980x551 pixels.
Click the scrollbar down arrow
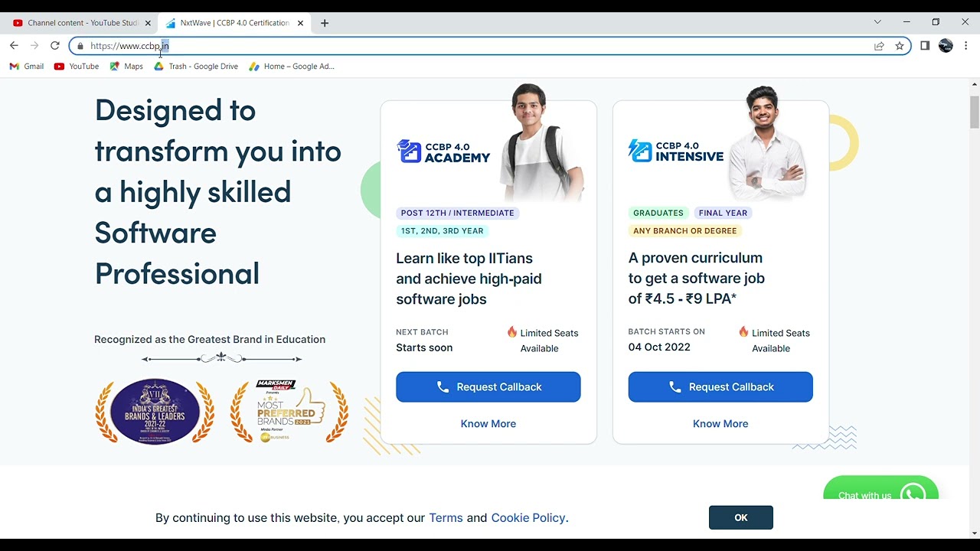tap(975, 533)
